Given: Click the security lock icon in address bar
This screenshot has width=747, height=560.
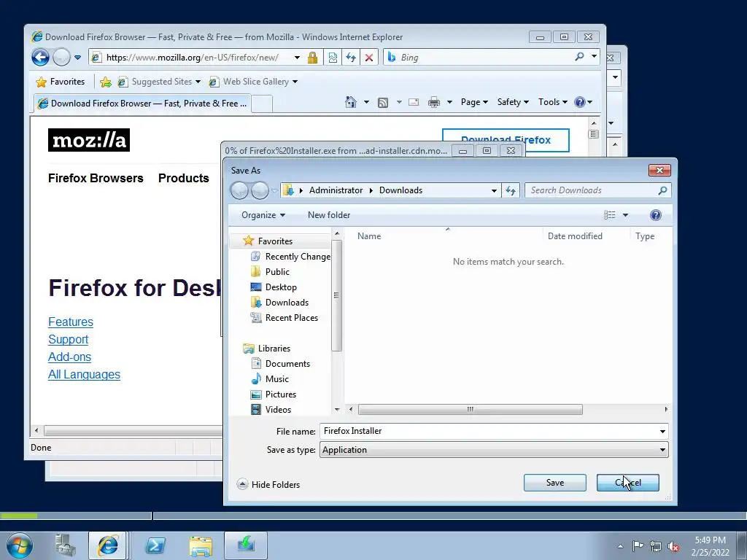Looking at the screenshot, I should pos(312,58).
